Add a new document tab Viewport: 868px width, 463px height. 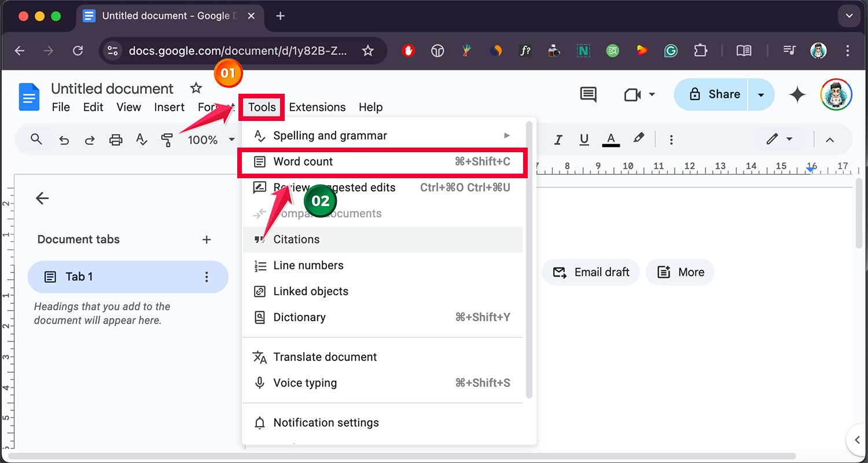tap(207, 239)
